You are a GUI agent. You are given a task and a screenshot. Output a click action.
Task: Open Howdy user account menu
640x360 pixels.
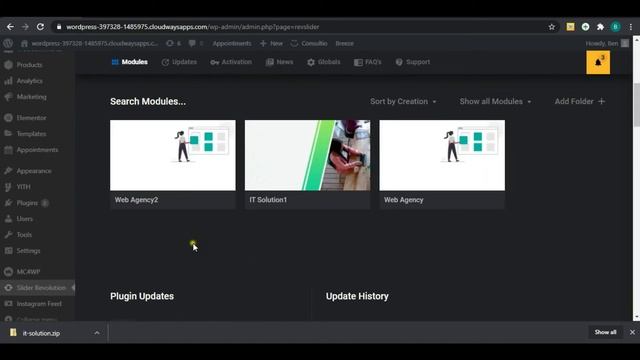point(607,43)
